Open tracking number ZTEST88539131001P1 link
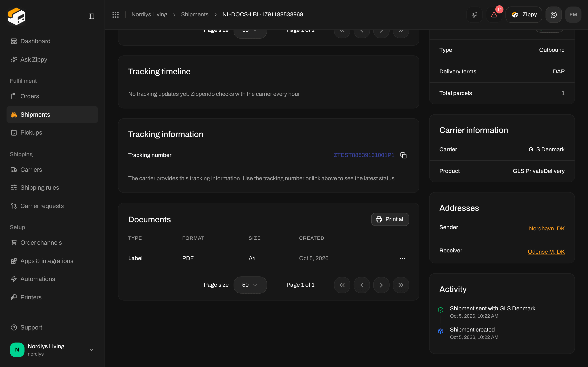 click(364, 155)
